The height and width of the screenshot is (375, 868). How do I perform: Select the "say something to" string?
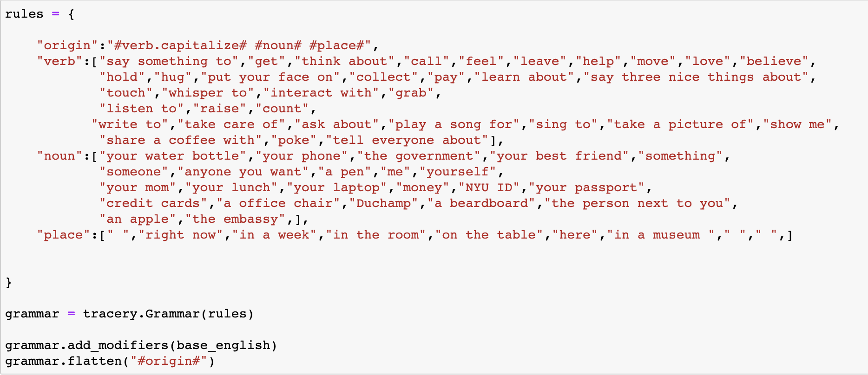173,61
